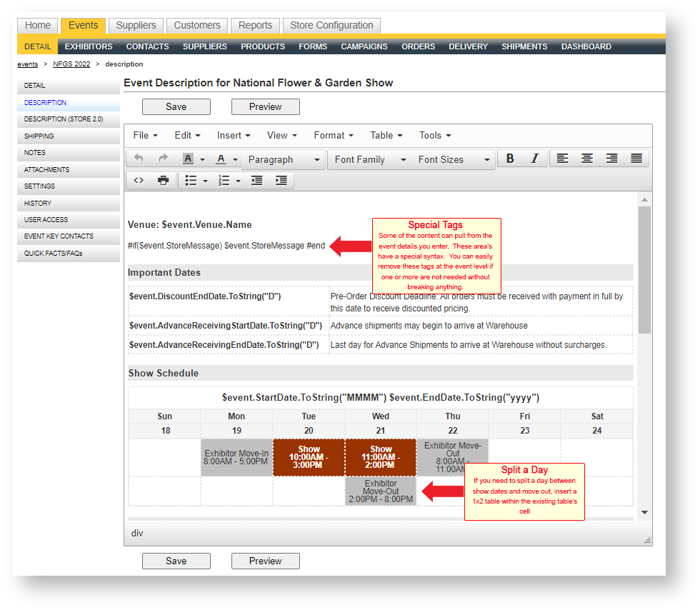Switch to the Store Configuration tab
This screenshot has height=610, width=700.
(331, 26)
